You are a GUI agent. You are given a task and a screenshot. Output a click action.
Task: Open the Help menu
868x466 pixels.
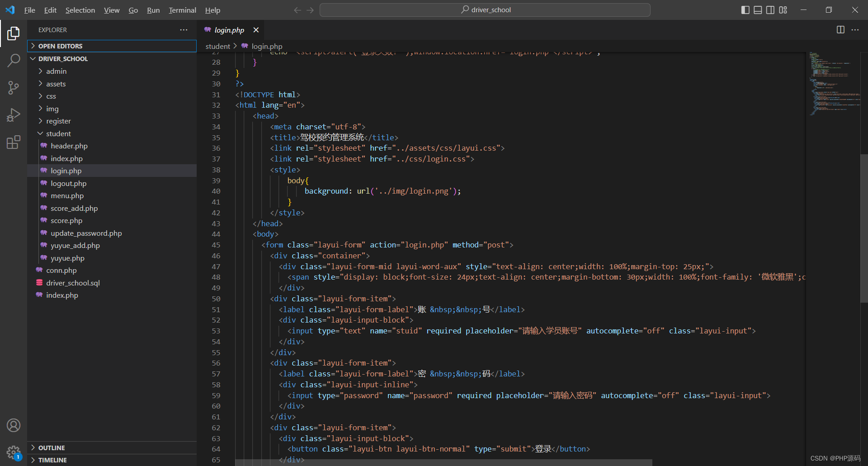coord(212,10)
